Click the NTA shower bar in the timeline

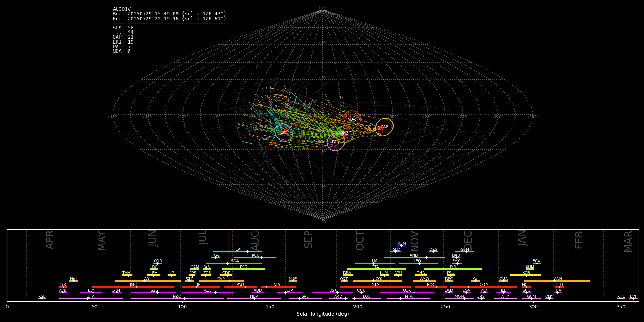tap(409, 298)
